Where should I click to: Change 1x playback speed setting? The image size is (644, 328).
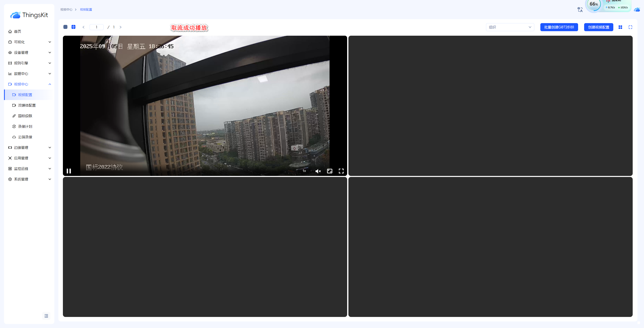[x=304, y=171]
